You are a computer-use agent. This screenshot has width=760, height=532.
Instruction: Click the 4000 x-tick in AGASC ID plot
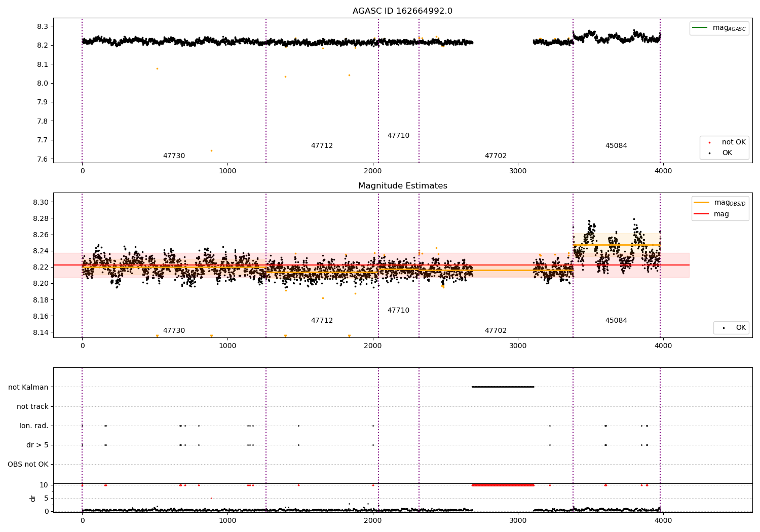[663, 171]
